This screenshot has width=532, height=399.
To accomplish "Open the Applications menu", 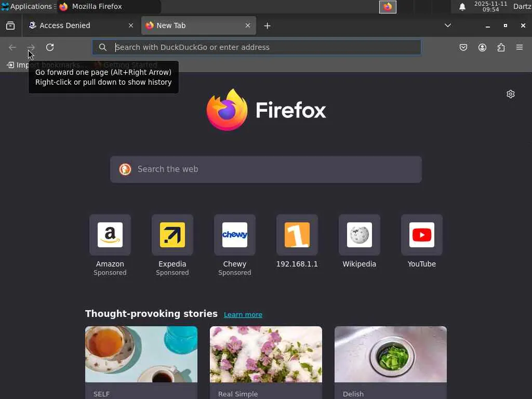I will pos(27,6).
